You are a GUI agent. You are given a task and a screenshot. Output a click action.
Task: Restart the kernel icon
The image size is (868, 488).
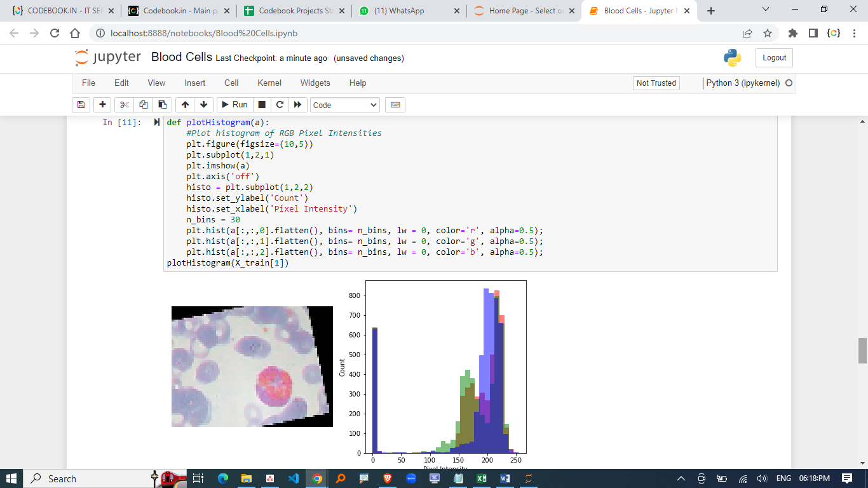point(280,105)
